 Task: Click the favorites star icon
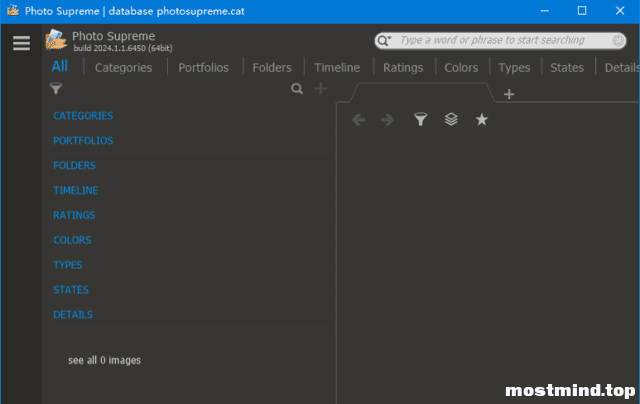point(482,120)
